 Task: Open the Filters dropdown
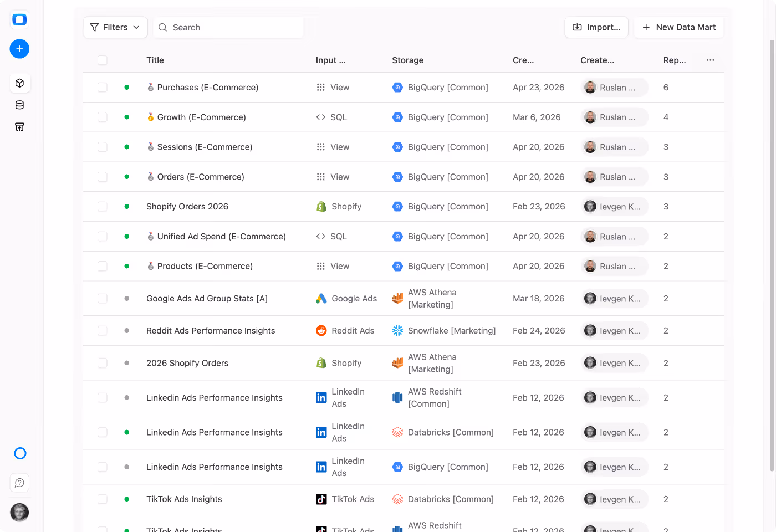[115, 27]
